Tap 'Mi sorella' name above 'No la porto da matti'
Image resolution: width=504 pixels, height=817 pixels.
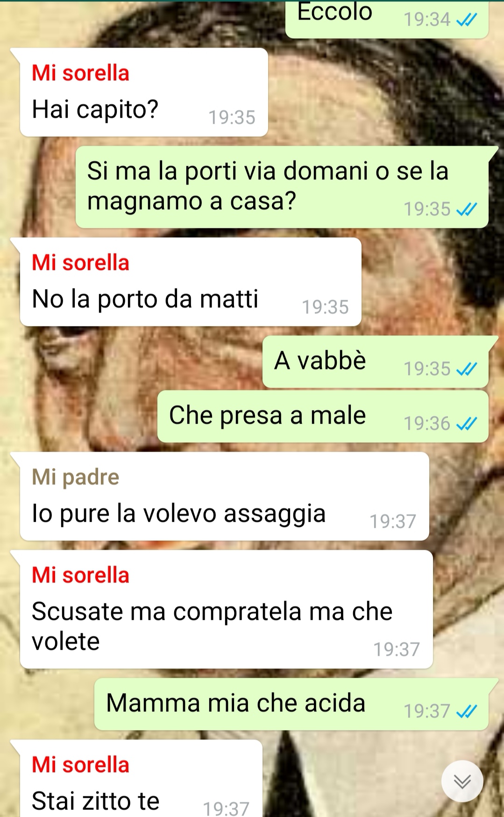point(80,263)
